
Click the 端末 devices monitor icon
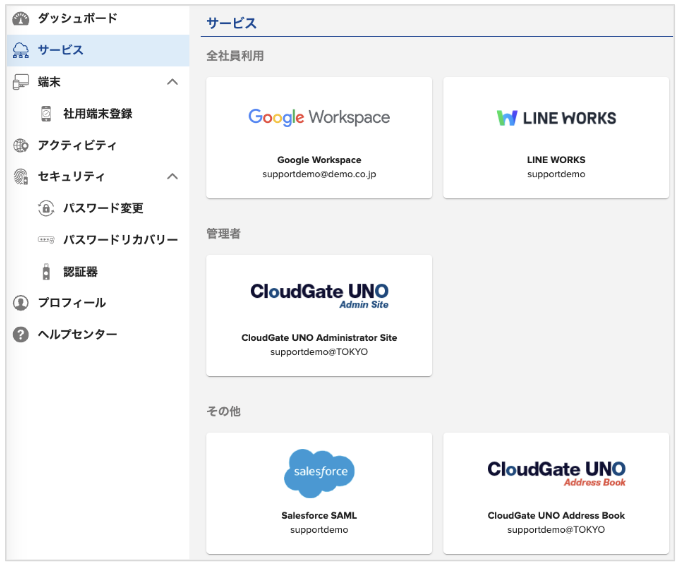tap(20, 82)
